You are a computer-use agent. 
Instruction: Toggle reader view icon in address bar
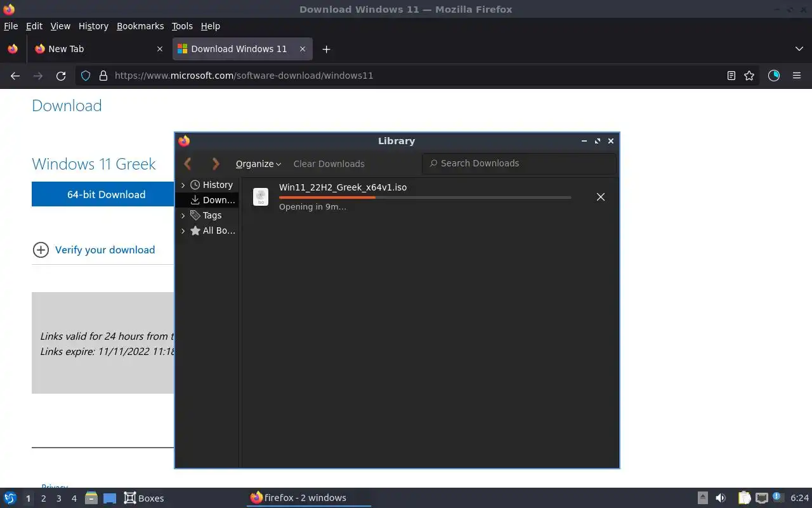click(731, 76)
